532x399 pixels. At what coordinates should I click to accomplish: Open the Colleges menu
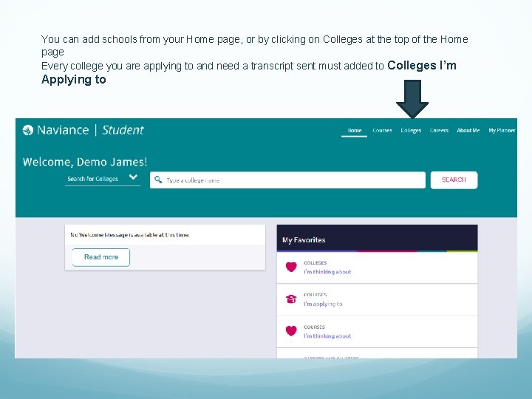coord(411,130)
